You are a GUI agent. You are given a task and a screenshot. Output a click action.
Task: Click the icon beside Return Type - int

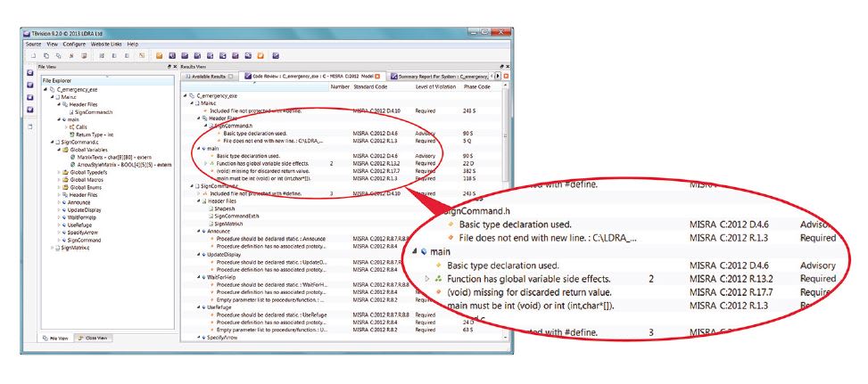point(72,135)
